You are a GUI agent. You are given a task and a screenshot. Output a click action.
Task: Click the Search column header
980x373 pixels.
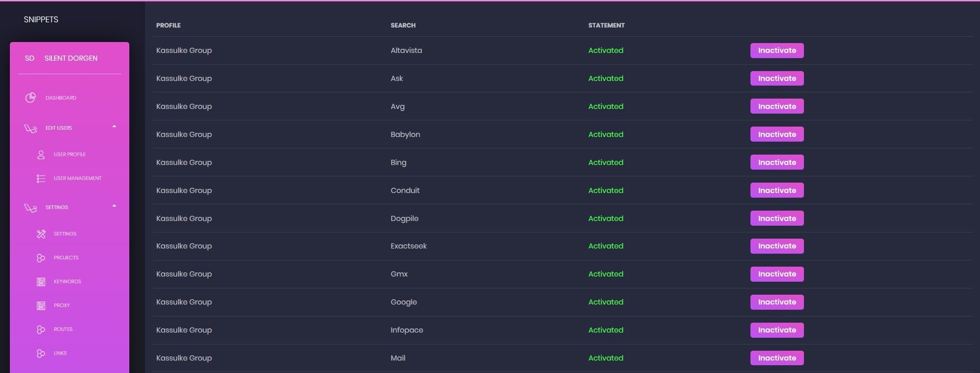click(403, 25)
